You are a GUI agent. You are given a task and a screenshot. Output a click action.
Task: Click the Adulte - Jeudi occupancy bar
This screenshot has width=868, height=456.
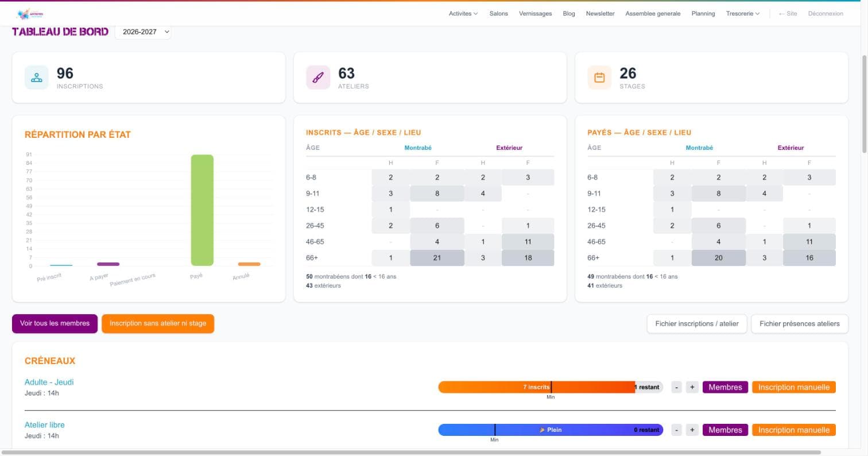551,387
